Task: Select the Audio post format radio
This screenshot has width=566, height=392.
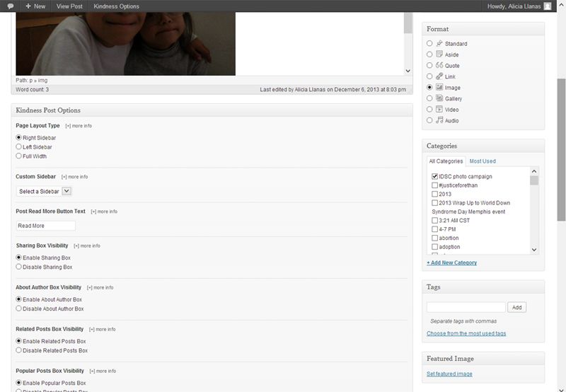Action: (429, 120)
